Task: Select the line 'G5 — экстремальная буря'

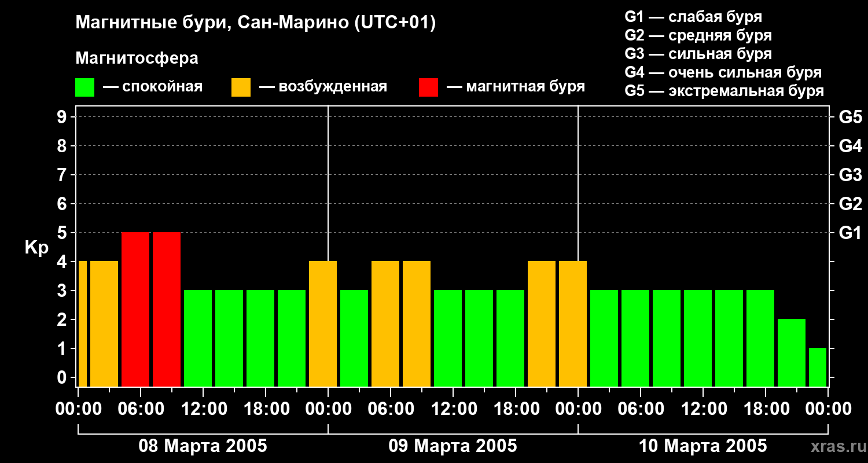Action: (x=724, y=91)
